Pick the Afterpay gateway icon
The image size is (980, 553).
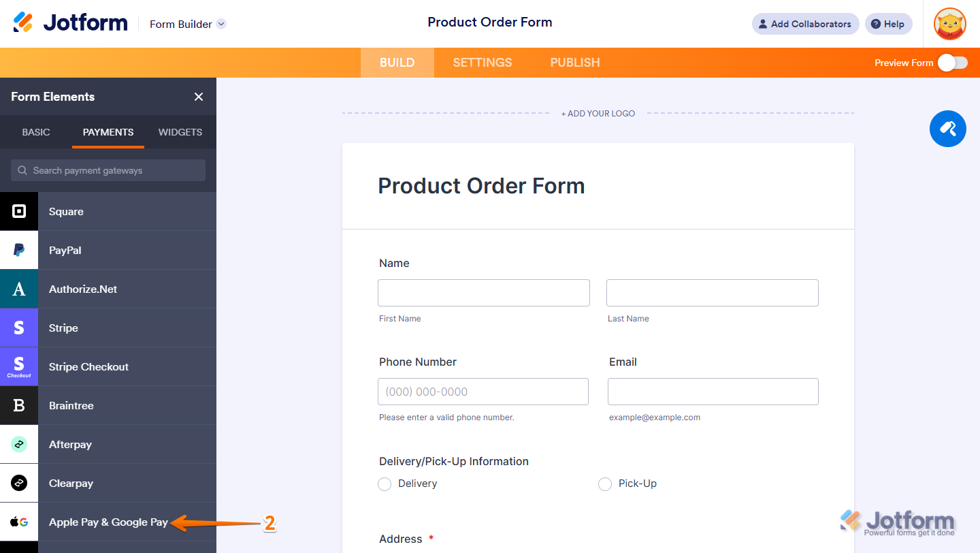click(x=19, y=444)
